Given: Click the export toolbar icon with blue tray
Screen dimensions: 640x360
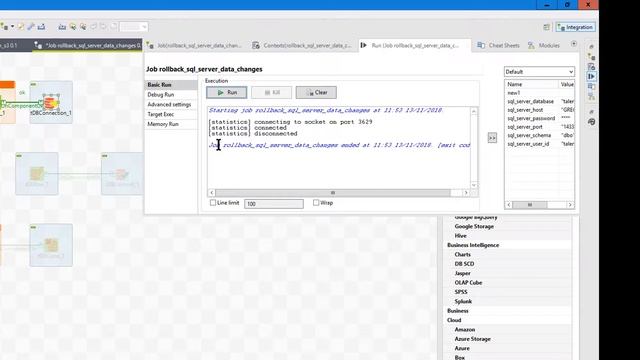Looking at the screenshot, I should (41, 27).
